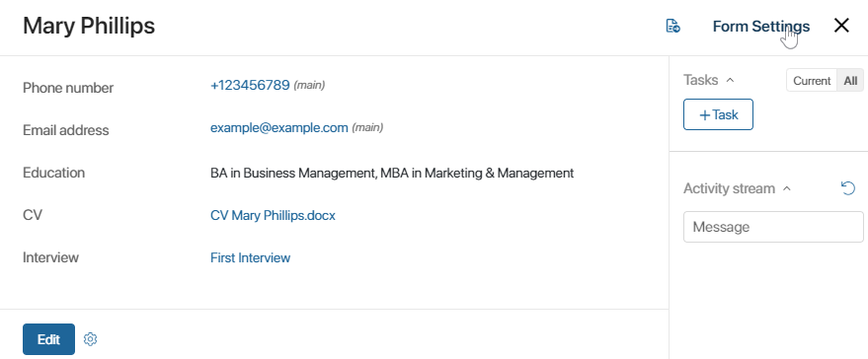Refresh the Activity stream with the reload icon

pos(848,188)
